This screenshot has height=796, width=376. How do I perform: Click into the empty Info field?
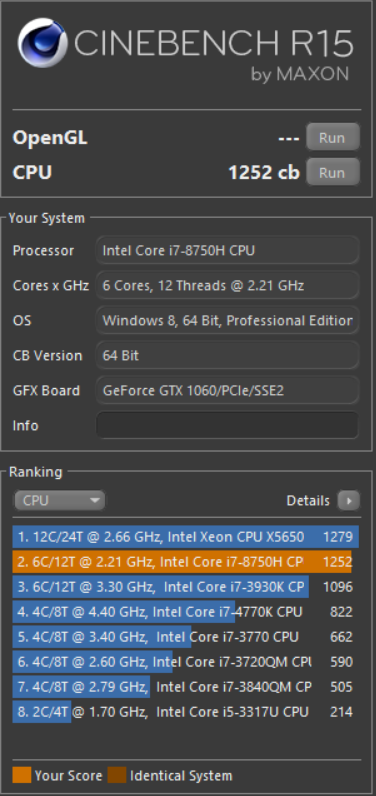tap(227, 425)
